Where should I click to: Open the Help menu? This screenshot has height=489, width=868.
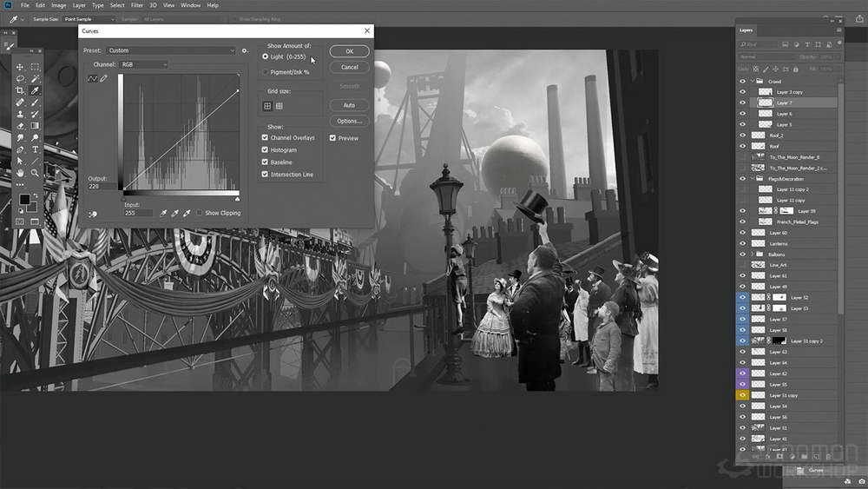point(213,5)
